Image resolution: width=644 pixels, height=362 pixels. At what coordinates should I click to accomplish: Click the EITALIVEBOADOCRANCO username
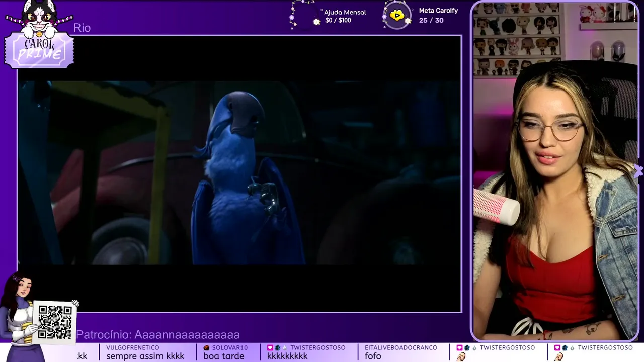[x=401, y=347]
